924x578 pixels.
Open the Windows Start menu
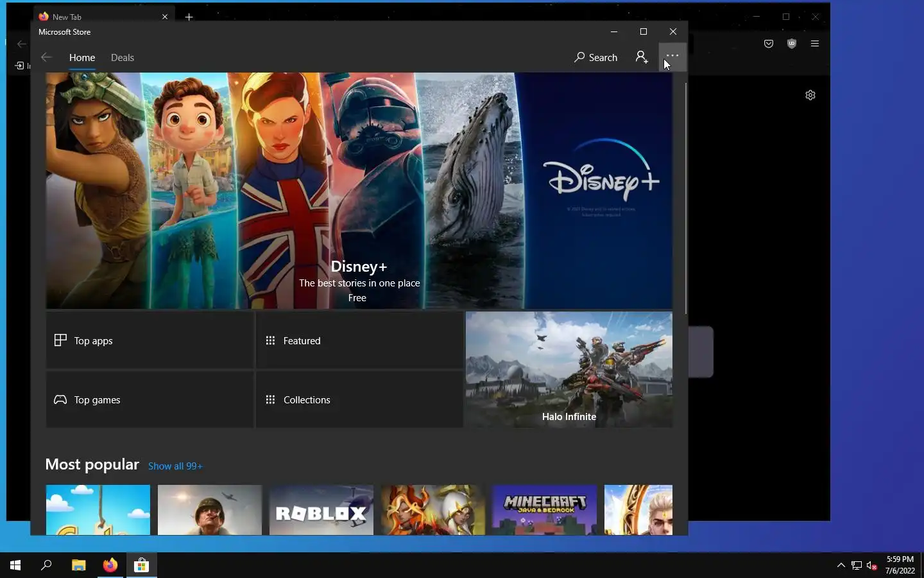coord(15,565)
